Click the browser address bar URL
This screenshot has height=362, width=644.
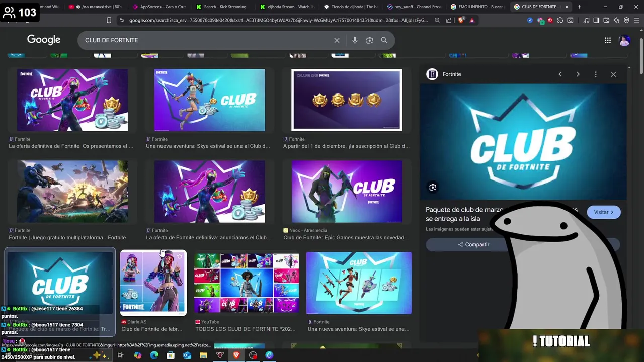tap(278, 20)
